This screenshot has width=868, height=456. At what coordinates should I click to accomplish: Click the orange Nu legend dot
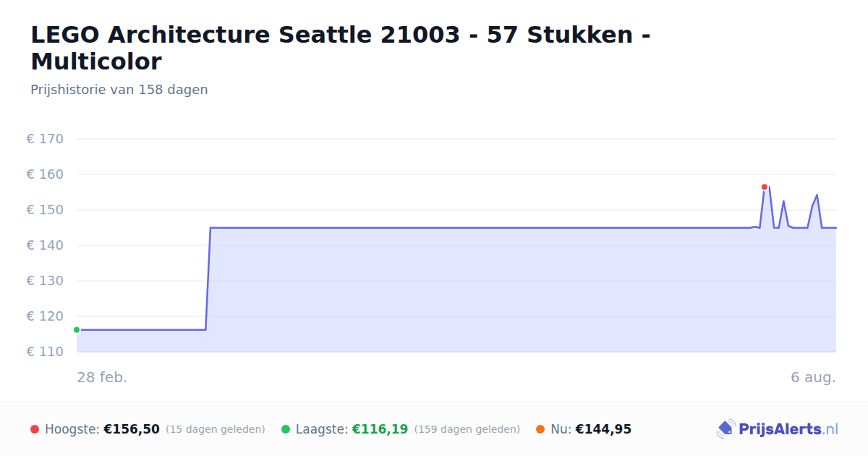point(540,429)
